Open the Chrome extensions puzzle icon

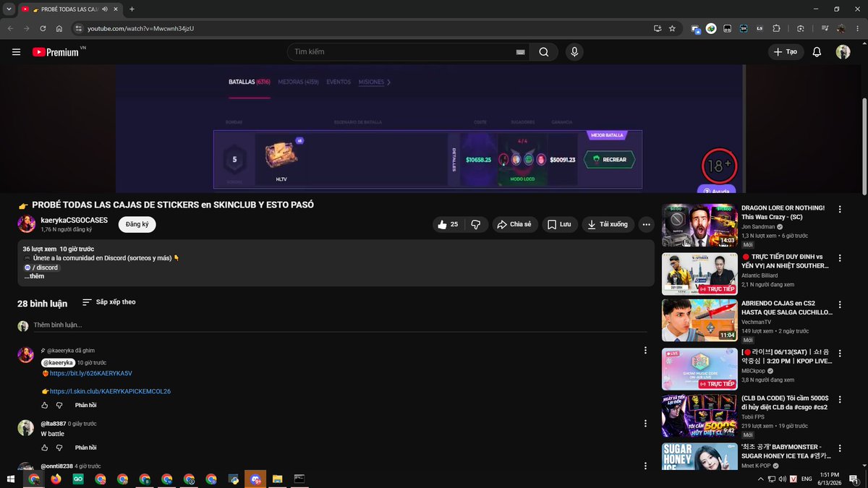(776, 28)
